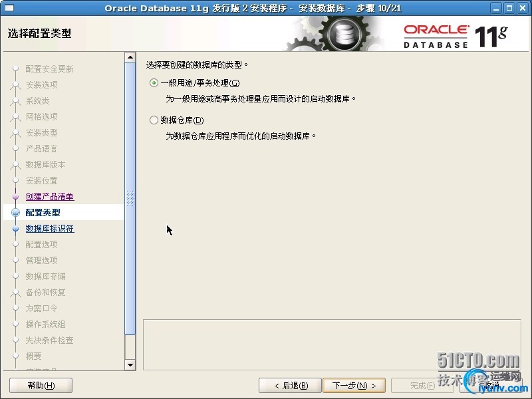Click the 系统类 step text
Image resolution: width=532 pixels, height=399 pixels.
tap(38, 101)
